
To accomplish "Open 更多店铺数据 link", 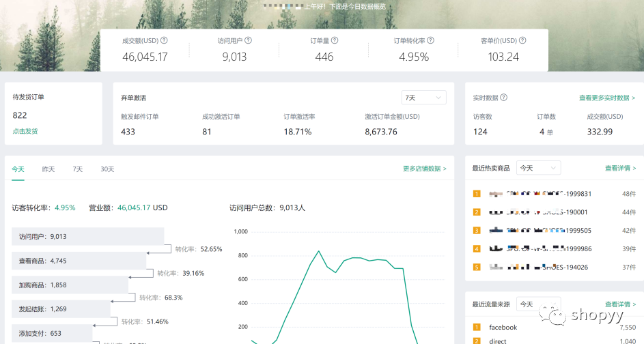I will [424, 169].
